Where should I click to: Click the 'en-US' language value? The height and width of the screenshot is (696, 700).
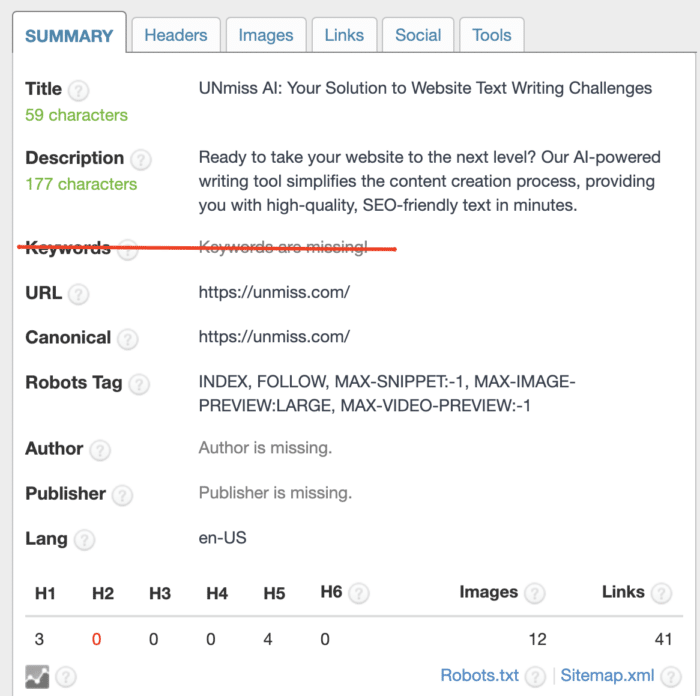click(222, 538)
